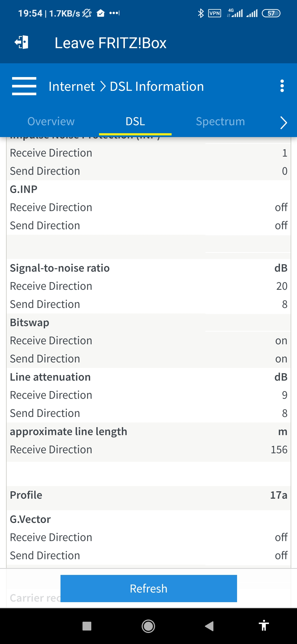The width and height of the screenshot is (297, 644).
Task: Switch to the Overview tab
Action: pos(51,121)
